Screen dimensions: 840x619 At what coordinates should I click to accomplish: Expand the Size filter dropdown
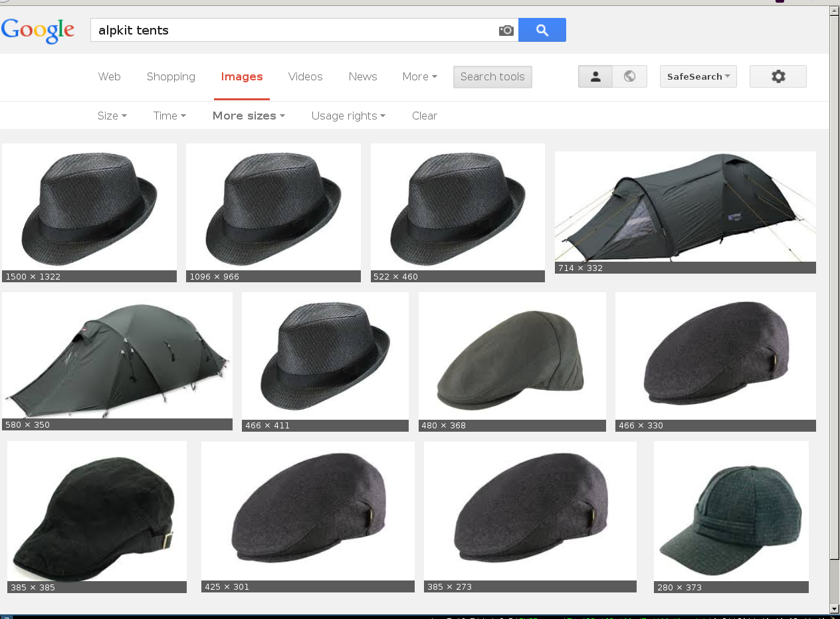click(x=112, y=116)
